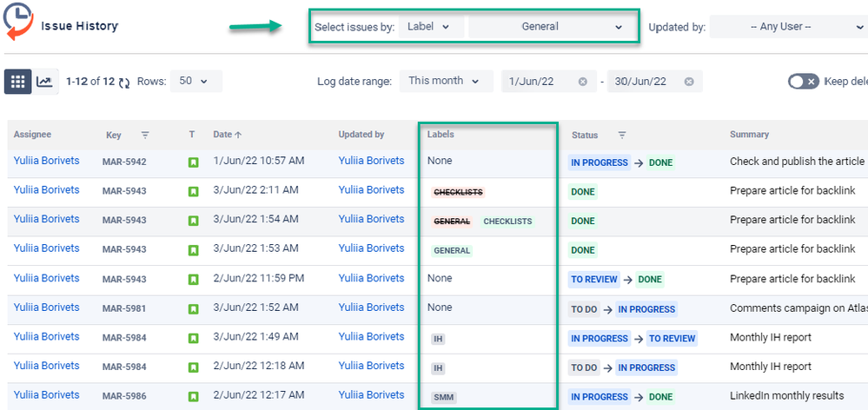Click story type icon for MAR-5986
The image size is (868, 410).
click(x=193, y=397)
